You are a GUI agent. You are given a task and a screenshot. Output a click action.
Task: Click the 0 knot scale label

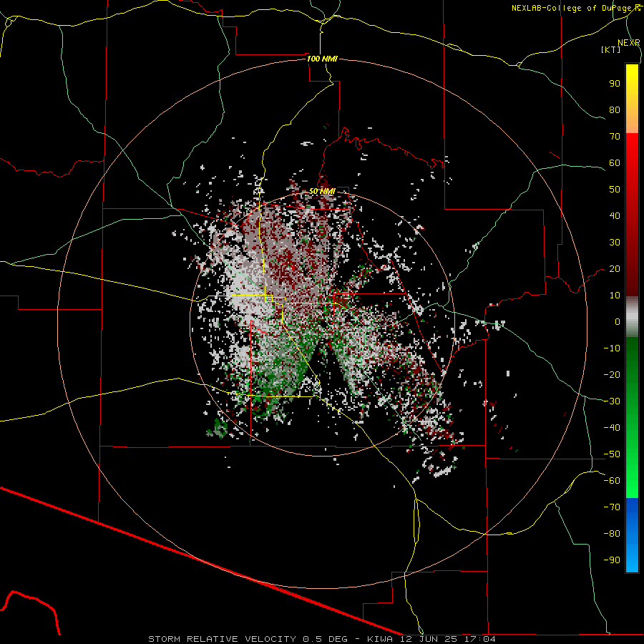point(618,322)
